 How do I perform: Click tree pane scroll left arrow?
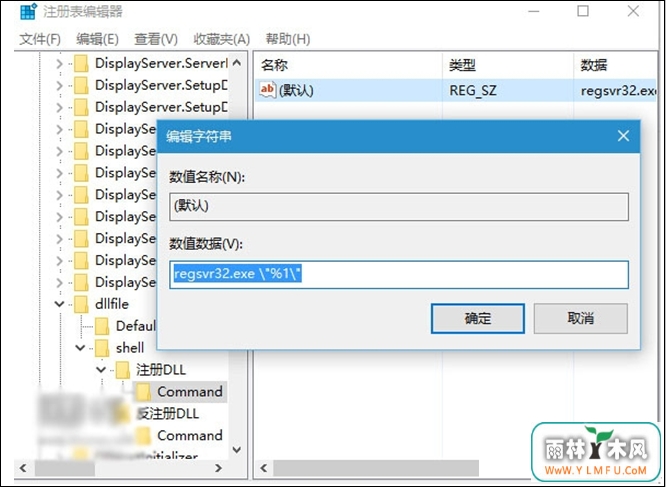click(23, 468)
